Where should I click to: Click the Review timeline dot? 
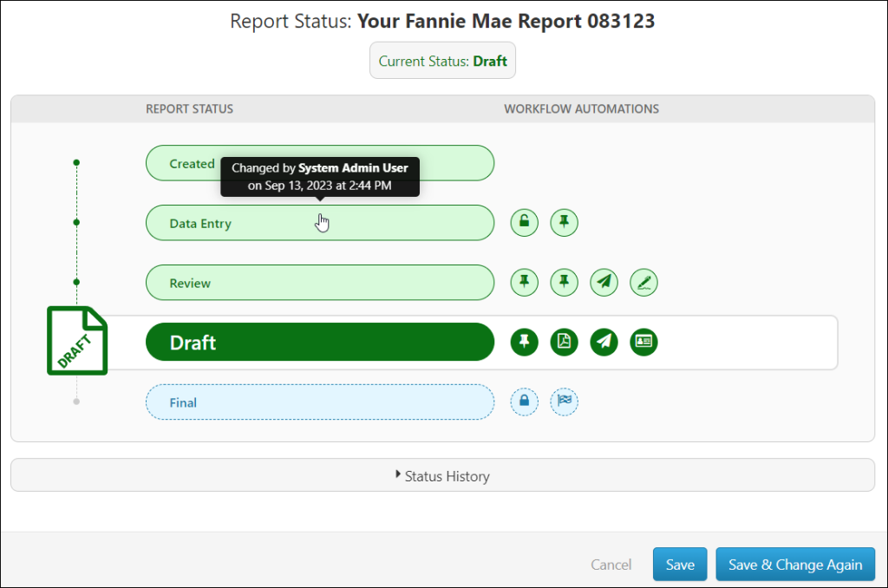tap(76, 282)
